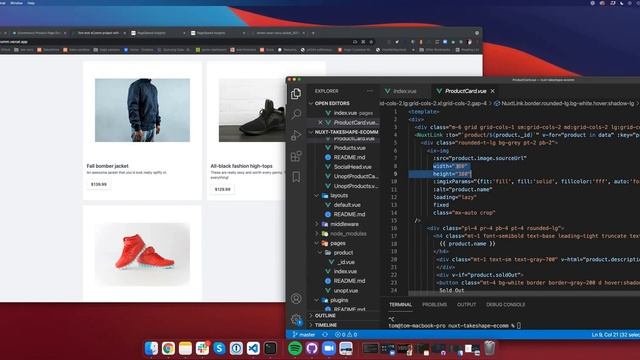This screenshot has height=360, width=640.
Task: Open the errors and warnings count in the status bar
Action: (x=346, y=335)
